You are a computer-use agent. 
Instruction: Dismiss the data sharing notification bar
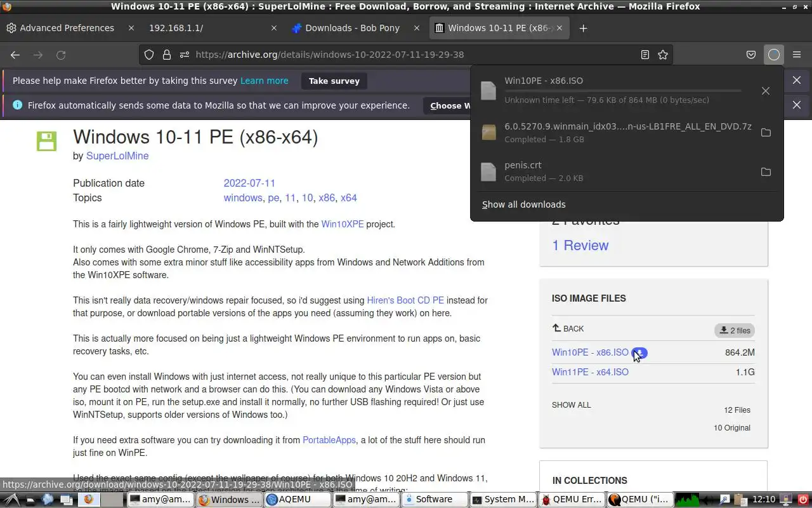pos(797,105)
